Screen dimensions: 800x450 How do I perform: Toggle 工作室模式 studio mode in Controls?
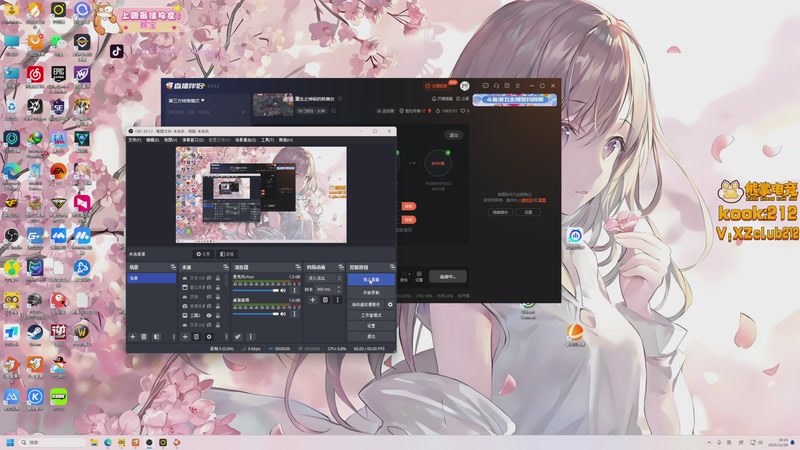coord(371,315)
